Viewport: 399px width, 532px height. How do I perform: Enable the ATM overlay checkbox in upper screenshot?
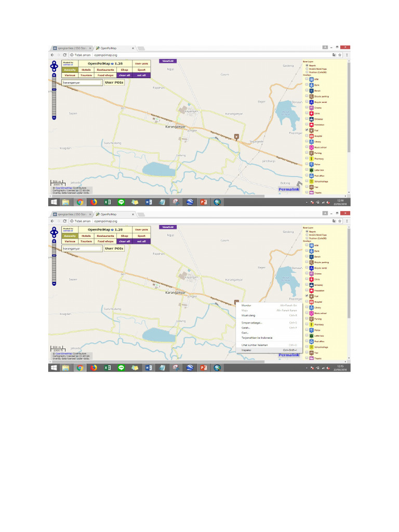(x=307, y=79)
